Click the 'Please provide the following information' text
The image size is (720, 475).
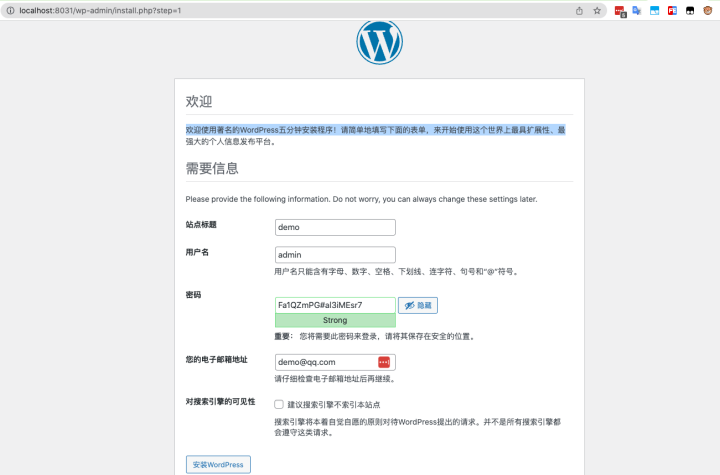[x=361, y=199]
